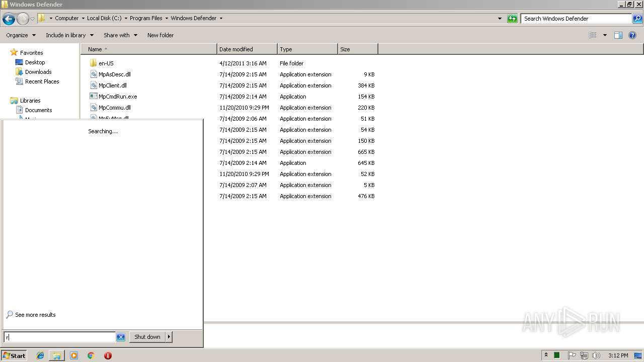Sort by the Size column header
Image resolution: width=644 pixels, height=362 pixels.
(358, 49)
